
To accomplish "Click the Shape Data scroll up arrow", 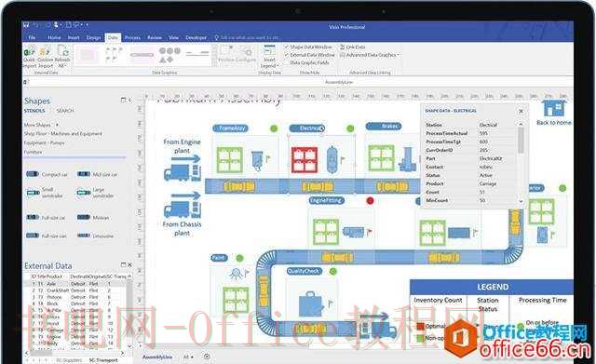I will [x=521, y=124].
